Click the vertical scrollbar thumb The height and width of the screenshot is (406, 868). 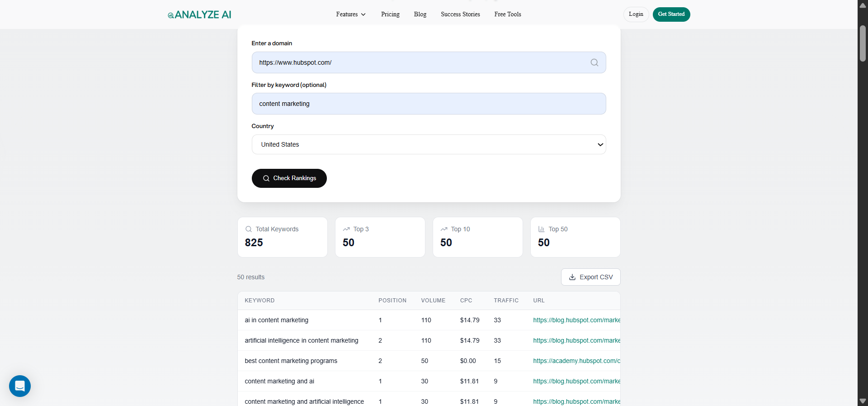(863, 43)
